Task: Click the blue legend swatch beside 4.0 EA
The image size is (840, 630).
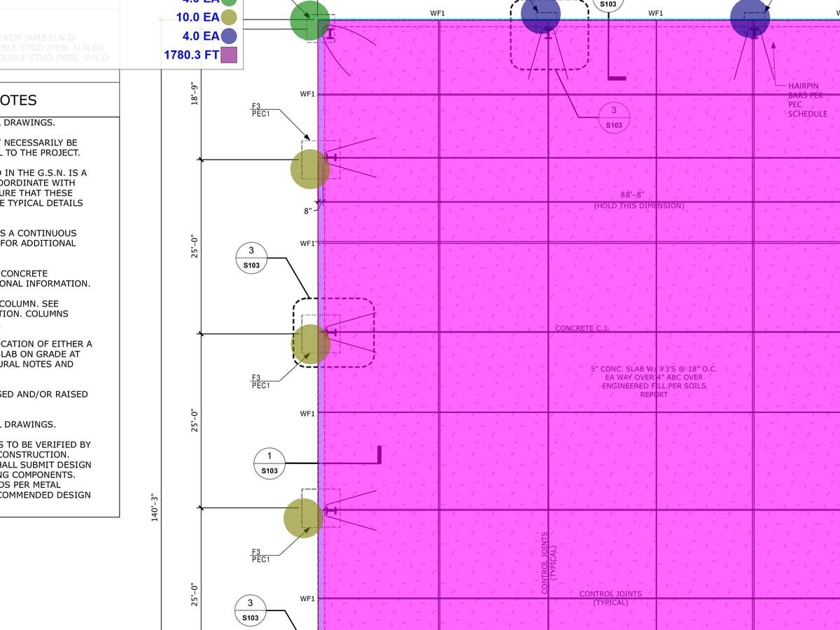Action: coord(229,36)
